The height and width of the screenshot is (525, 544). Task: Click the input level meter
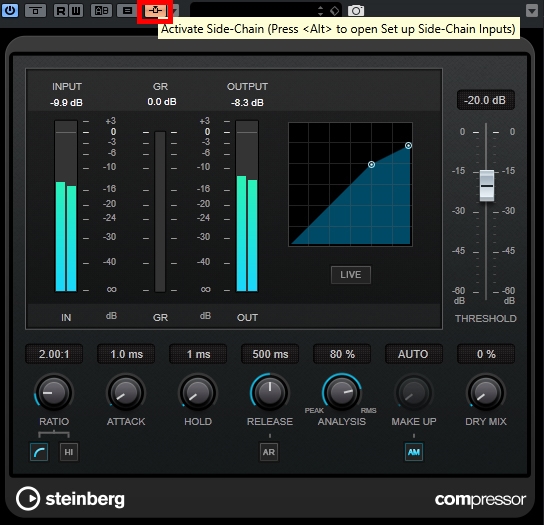click(x=66, y=206)
